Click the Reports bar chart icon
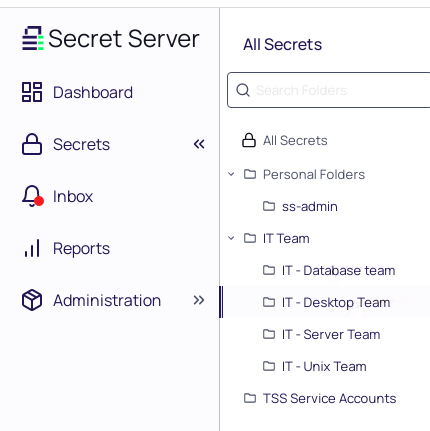430x431 pixels. [x=32, y=248]
